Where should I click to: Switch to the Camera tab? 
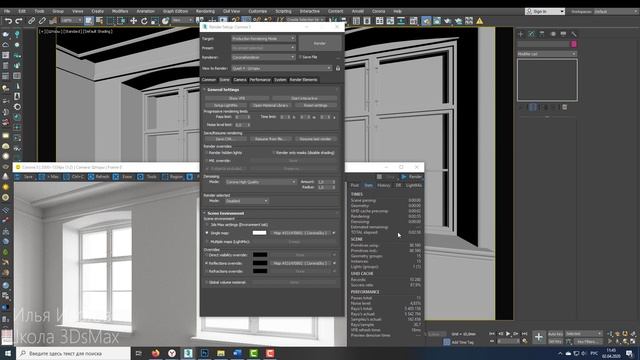click(240, 80)
